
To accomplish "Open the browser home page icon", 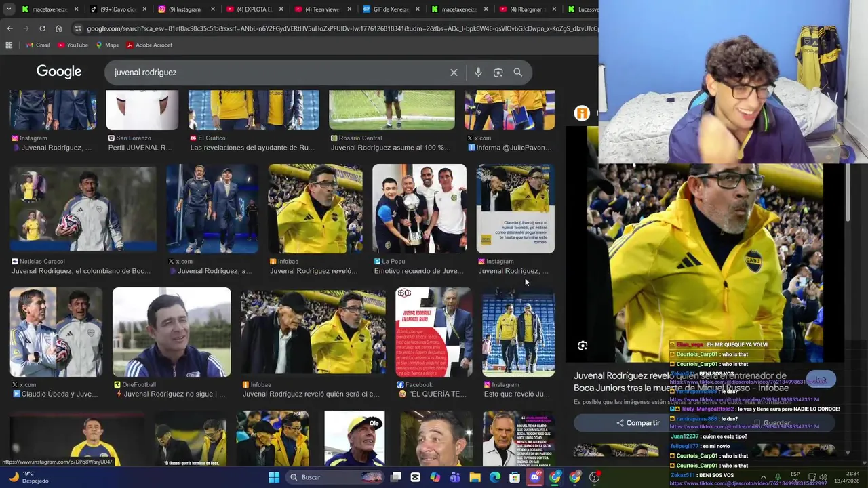I will [58, 28].
